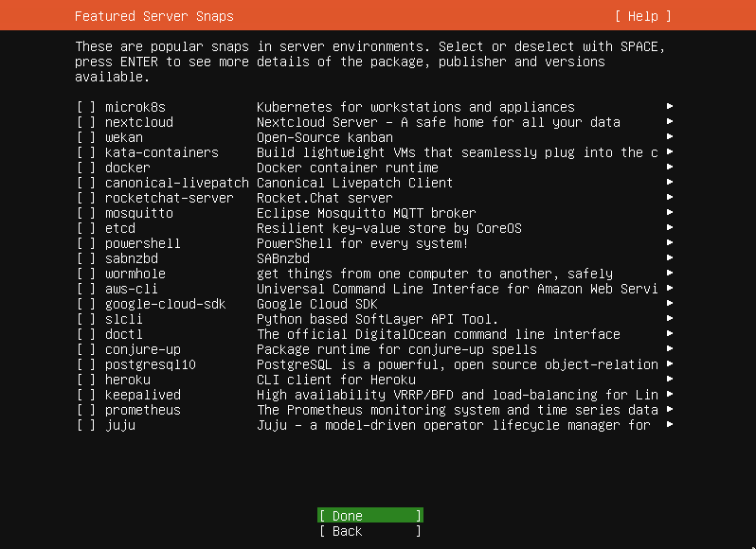Enable the prometheus checkbox
756x549 pixels.
coord(86,410)
